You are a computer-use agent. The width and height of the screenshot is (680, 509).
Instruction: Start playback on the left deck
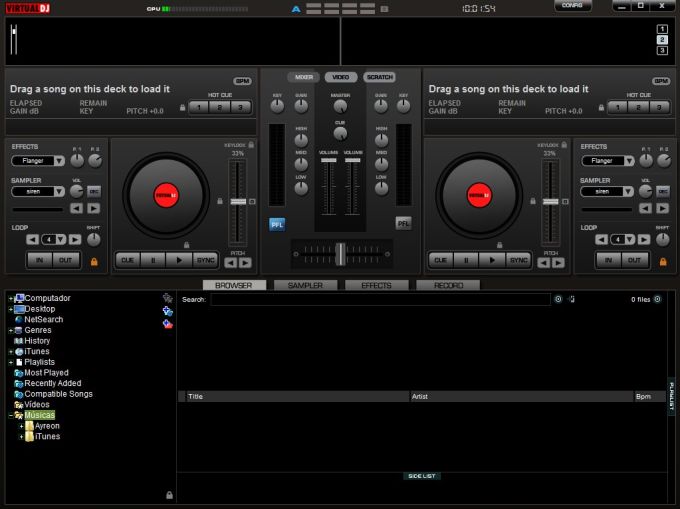click(179, 260)
